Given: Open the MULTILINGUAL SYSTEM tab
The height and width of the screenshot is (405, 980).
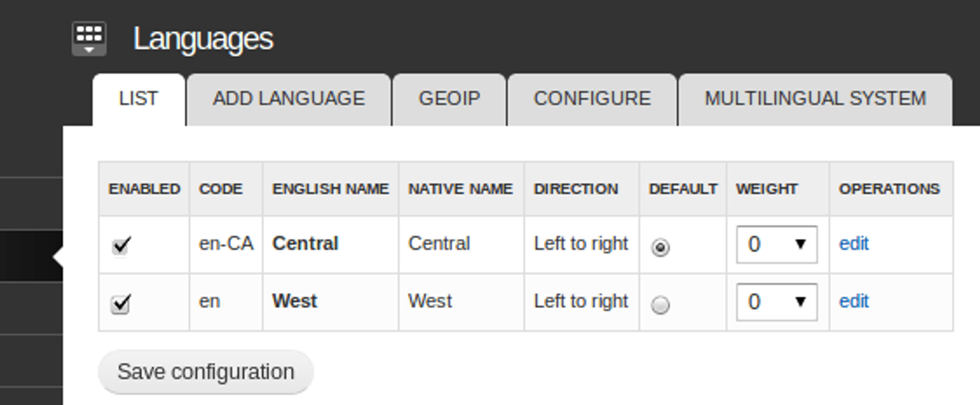Looking at the screenshot, I should [815, 99].
